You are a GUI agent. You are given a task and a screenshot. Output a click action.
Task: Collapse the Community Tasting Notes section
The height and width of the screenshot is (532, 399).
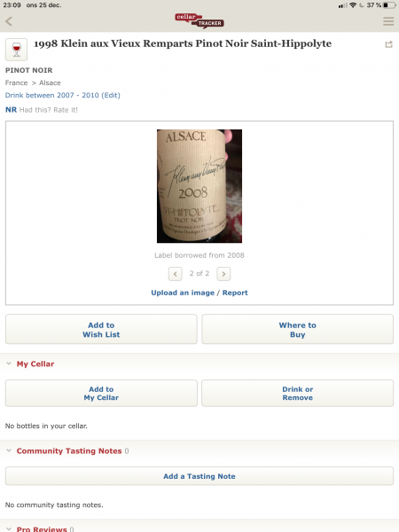[9, 450]
